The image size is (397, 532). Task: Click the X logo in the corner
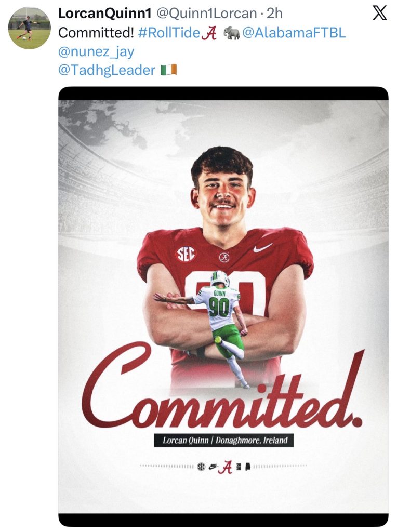click(380, 14)
